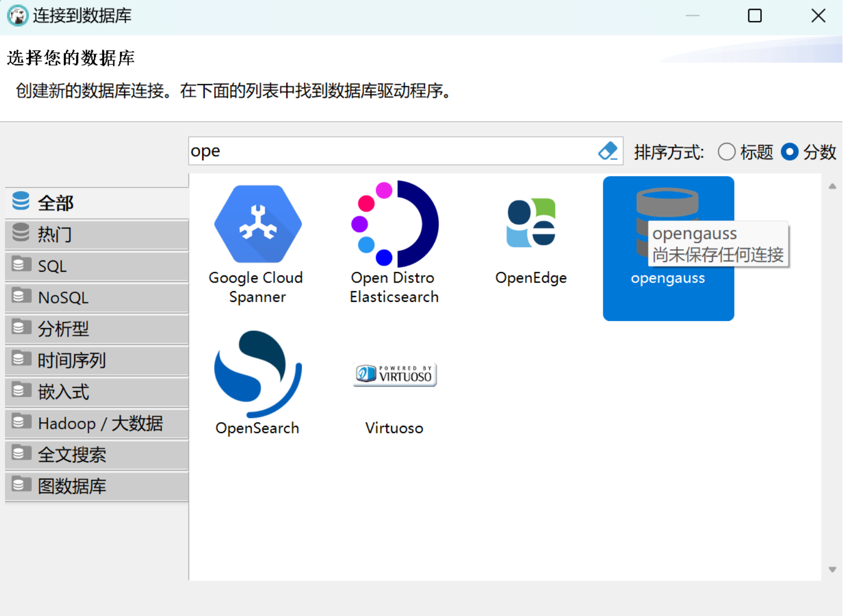Switch to the NoSQL category

pyautogui.click(x=97, y=297)
